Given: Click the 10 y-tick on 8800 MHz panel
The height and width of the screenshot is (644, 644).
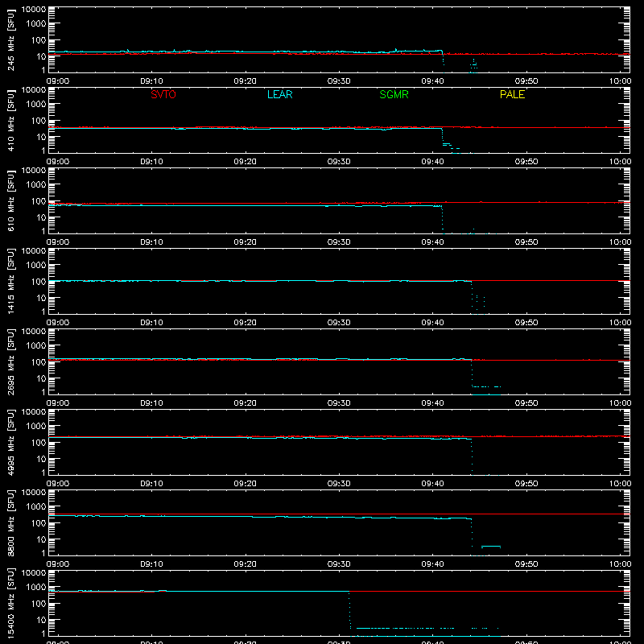Looking at the screenshot, I should coord(41,539).
